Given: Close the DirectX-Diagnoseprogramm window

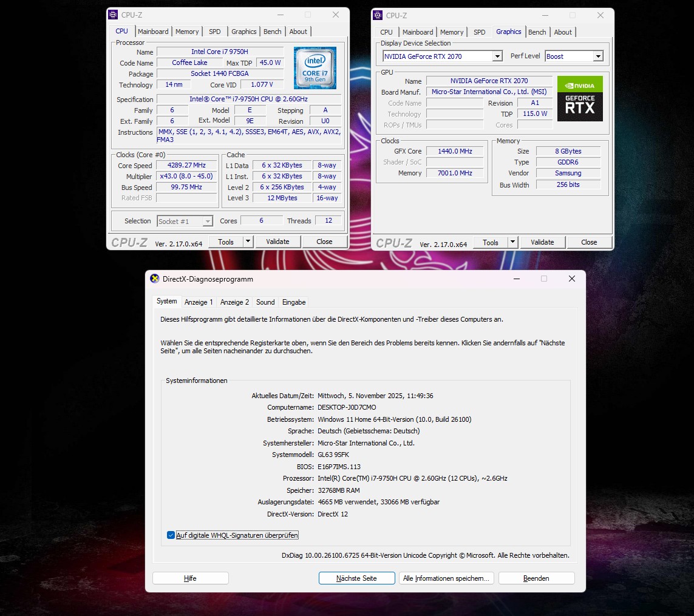Looking at the screenshot, I should point(571,279).
